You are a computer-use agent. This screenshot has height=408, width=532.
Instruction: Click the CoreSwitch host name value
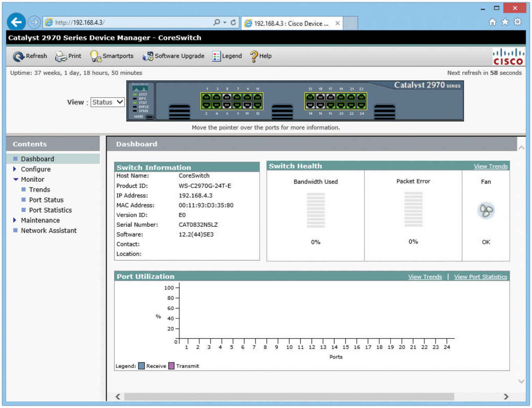(194, 176)
